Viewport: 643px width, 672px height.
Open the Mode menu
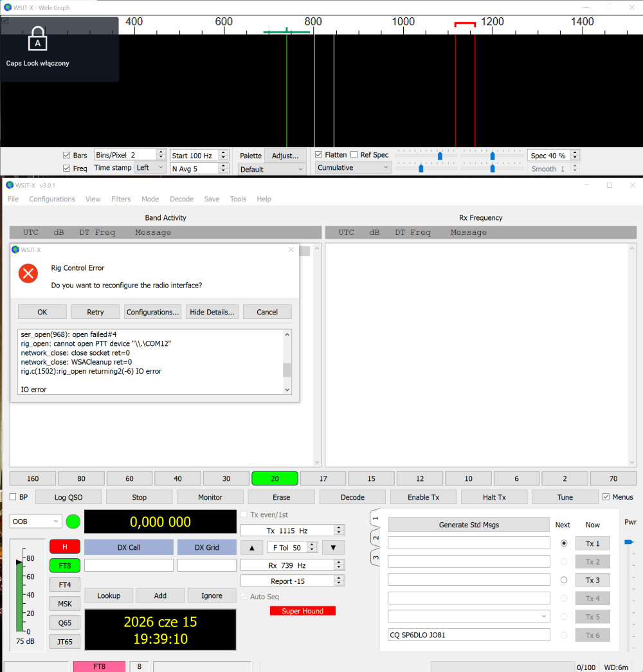click(x=150, y=199)
